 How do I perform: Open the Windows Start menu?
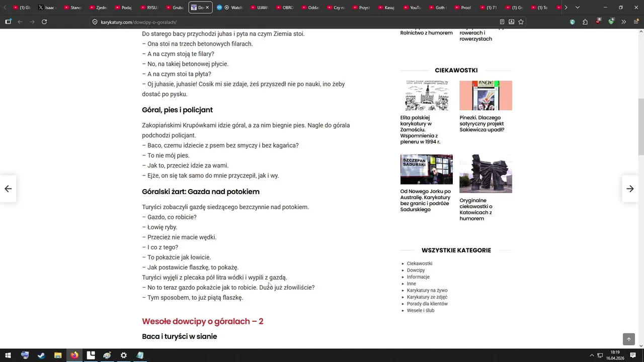[x=8, y=355]
